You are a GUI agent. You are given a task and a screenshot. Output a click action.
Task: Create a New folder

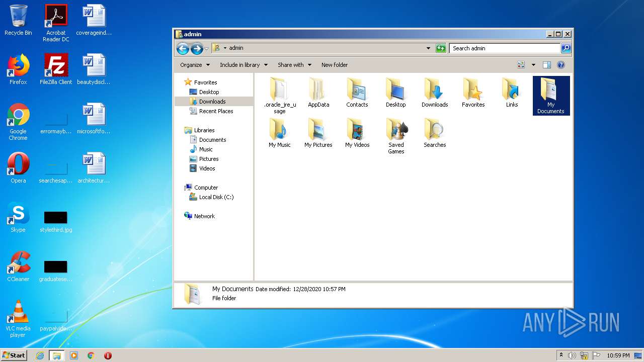(335, 65)
